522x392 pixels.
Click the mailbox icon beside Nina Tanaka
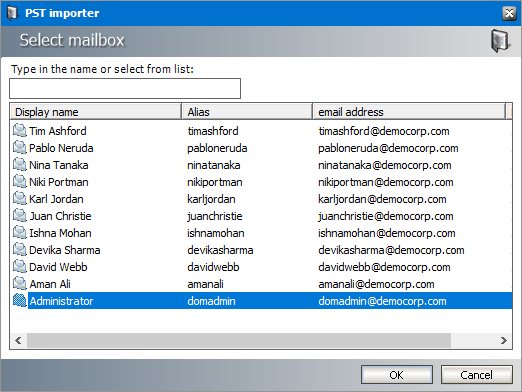(x=20, y=164)
